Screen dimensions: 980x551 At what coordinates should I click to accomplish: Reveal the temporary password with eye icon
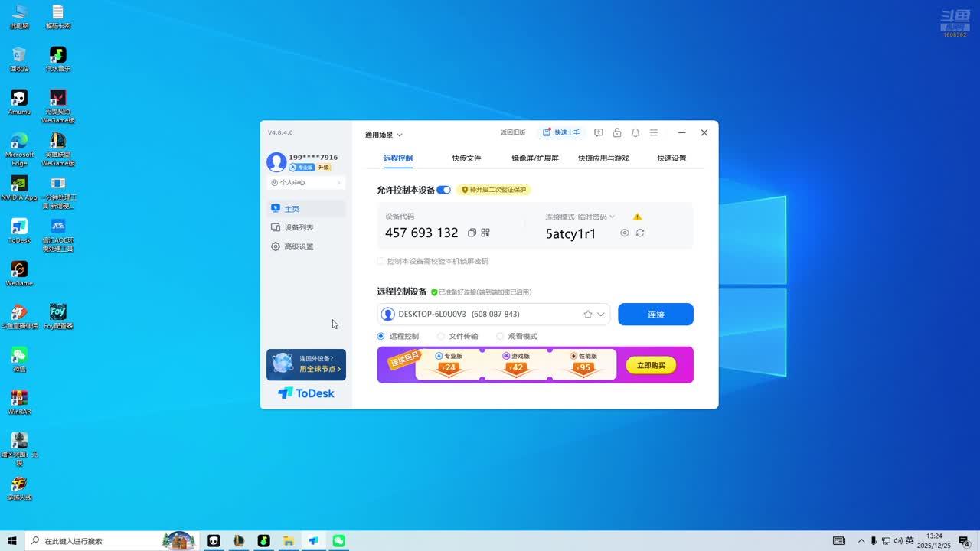[625, 233]
